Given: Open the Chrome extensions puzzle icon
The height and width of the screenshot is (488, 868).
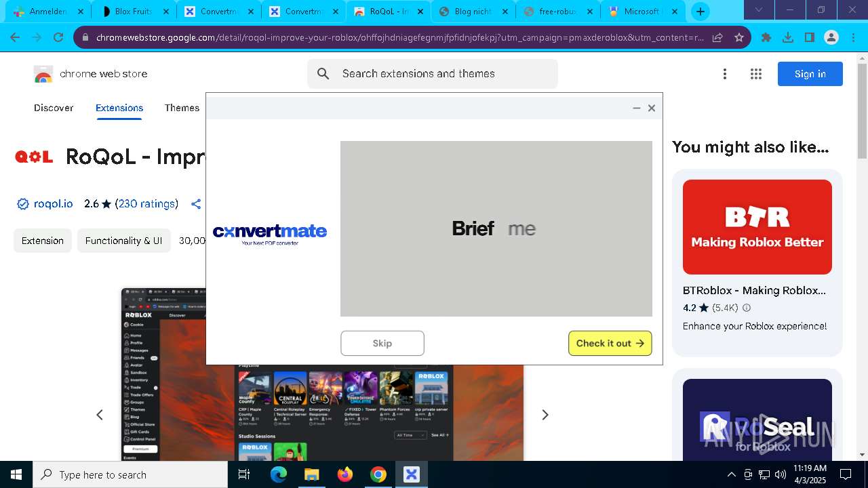Looking at the screenshot, I should point(766,37).
